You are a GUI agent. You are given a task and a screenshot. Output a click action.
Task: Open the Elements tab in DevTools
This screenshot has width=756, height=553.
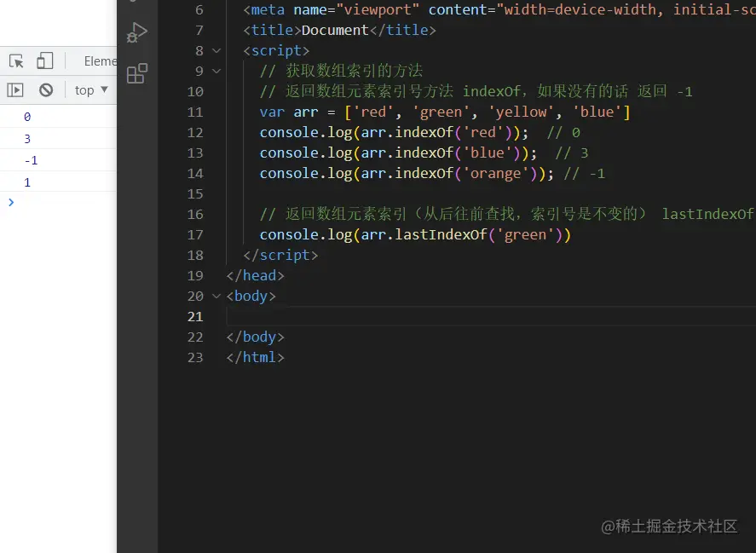tap(100, 61)
